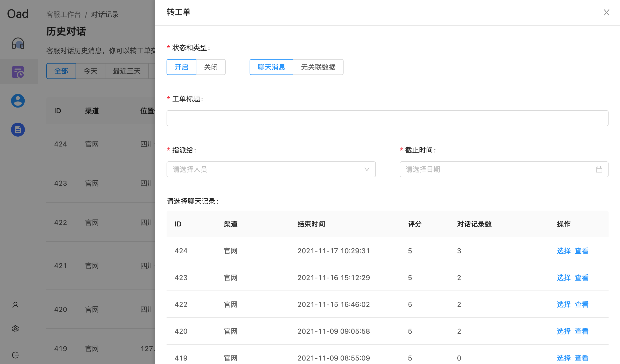Click the 工单标题 text input field
Screen dimensions: 620x364
[x=387, y=118]
